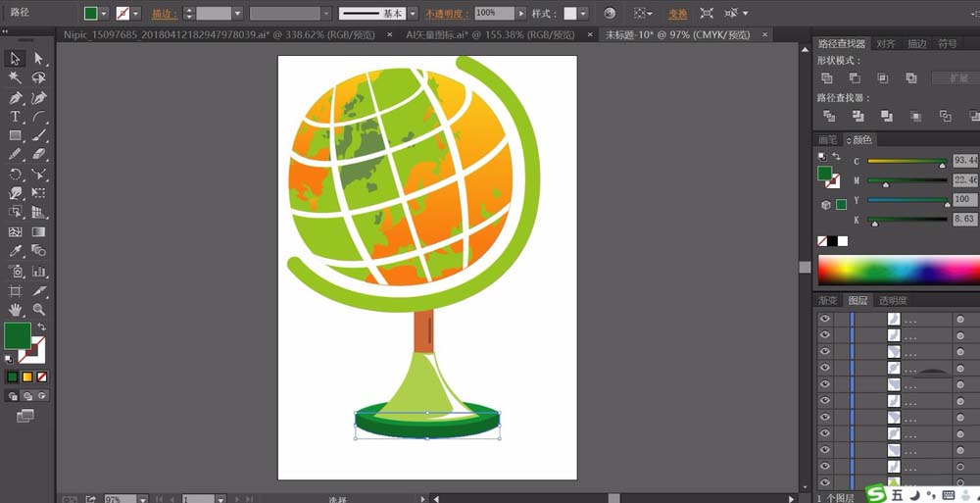Viewport: 980px width, 503px height.
Task: Select the Direct Selection tool
Action: (x=39, y=59)
